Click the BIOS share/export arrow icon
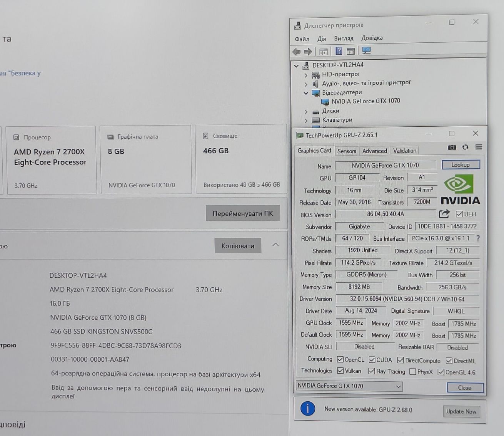 [444, 213]
